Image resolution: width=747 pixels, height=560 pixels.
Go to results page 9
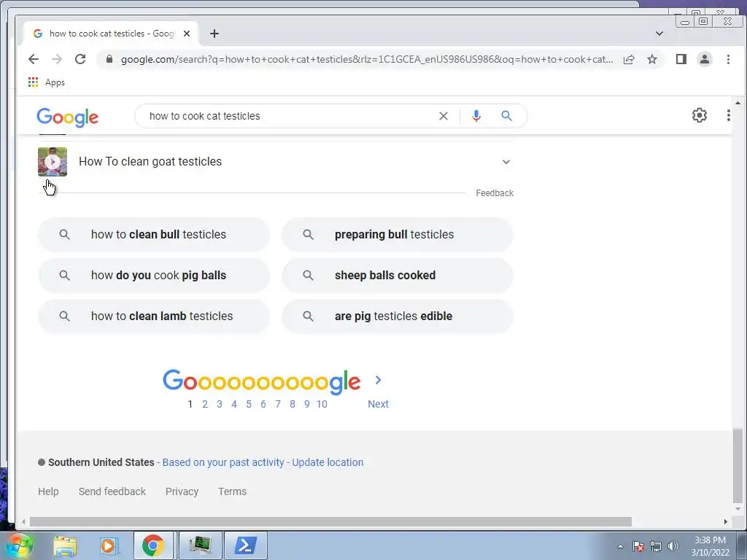[x=307, y=404]
